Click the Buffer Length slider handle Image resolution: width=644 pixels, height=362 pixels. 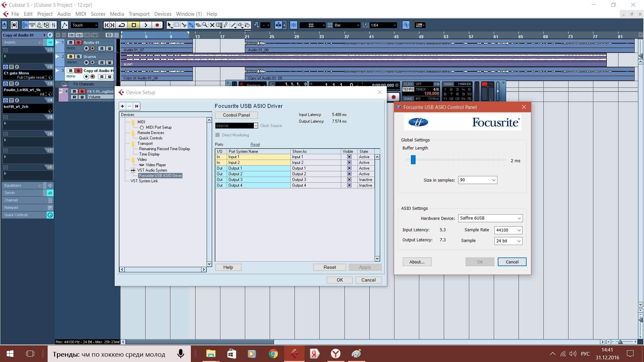coord(413,160)
